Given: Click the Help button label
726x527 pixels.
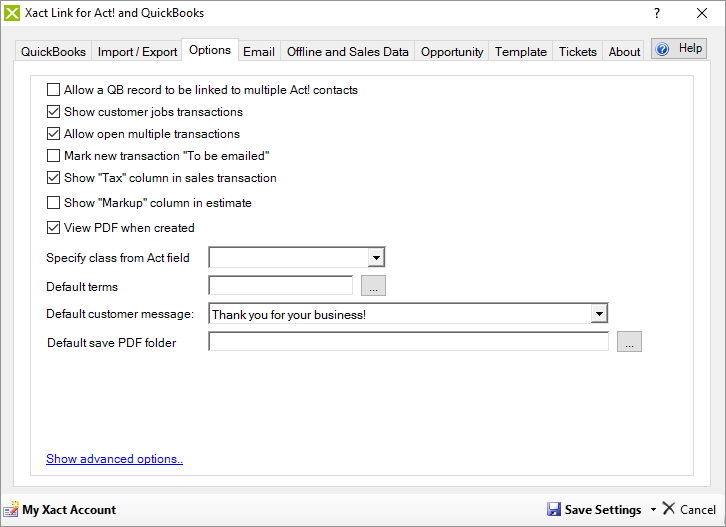Looking at the screenshot, I should point(690,48).
